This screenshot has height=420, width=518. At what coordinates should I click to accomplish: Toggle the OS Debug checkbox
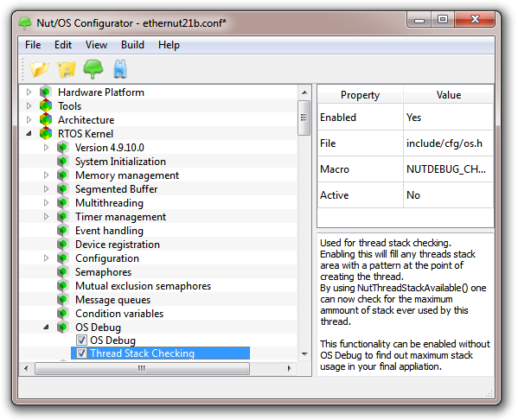pyautogui.click(x=81, y=340)
